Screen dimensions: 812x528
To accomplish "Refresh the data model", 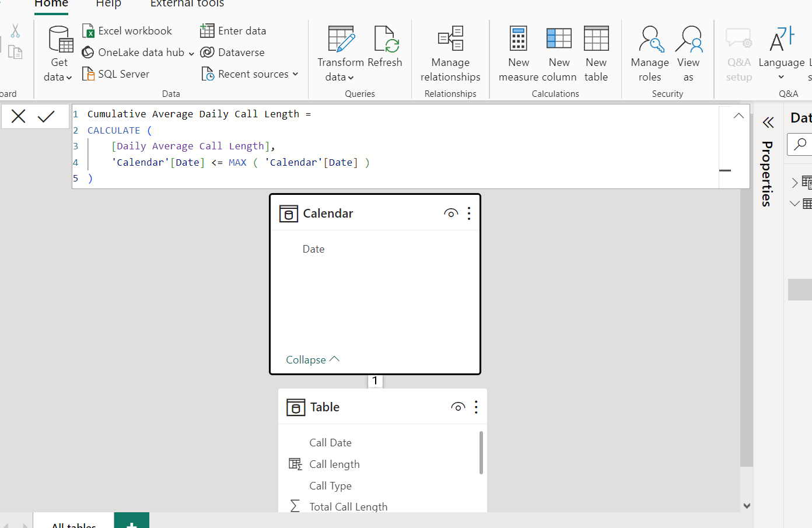I will coord(386,47).
